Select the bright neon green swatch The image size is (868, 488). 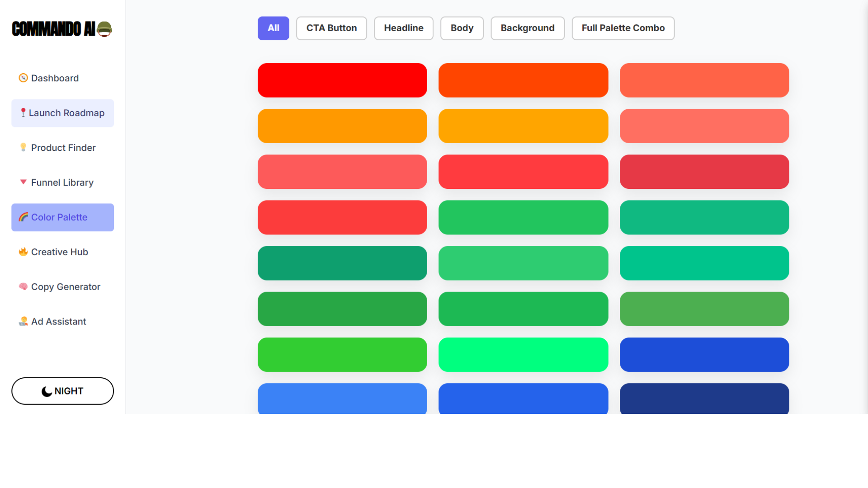click(523, 355)
